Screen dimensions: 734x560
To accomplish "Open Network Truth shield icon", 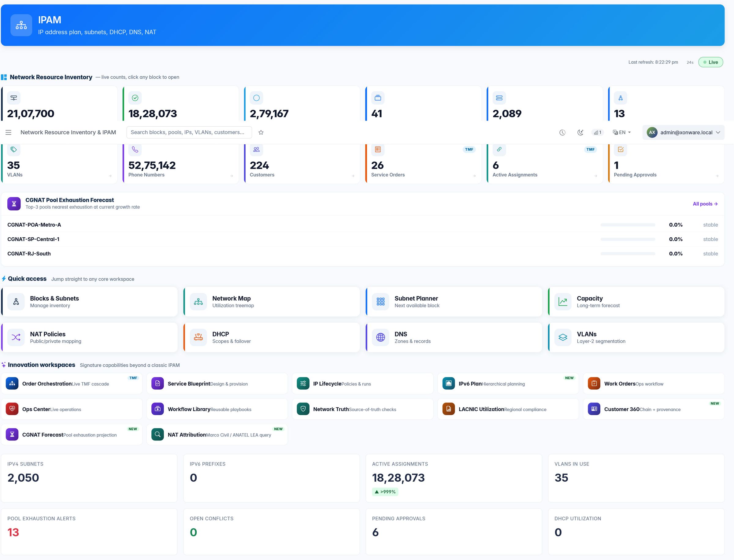I will [x=303, y=409].
